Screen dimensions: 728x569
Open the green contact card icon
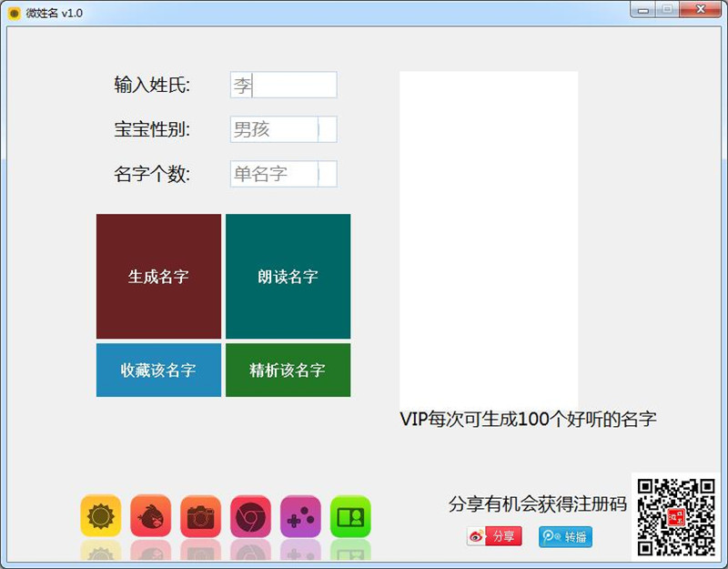(350, 516)
